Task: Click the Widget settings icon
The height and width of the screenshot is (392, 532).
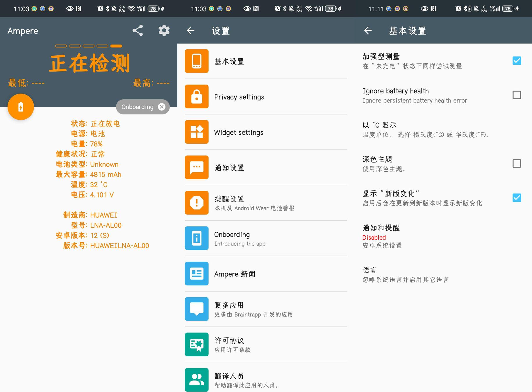Action: (x=197, y=132)
